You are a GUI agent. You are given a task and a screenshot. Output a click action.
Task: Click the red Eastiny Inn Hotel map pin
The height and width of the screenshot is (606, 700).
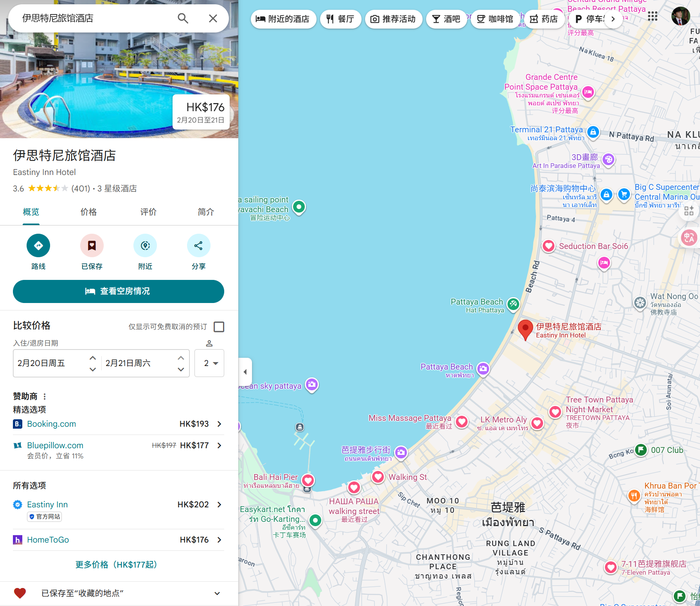pos(525,330)
